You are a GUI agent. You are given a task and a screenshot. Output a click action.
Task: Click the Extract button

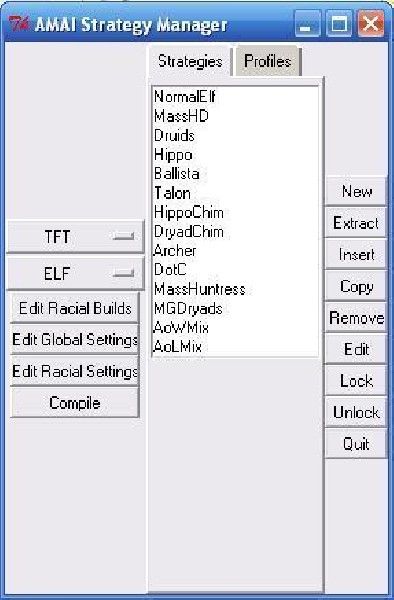(356, 223)
